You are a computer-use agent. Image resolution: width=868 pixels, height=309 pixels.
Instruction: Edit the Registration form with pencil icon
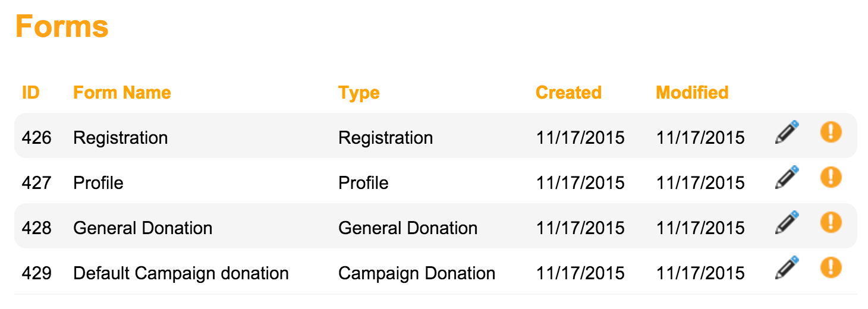click(x=787, y=133)
